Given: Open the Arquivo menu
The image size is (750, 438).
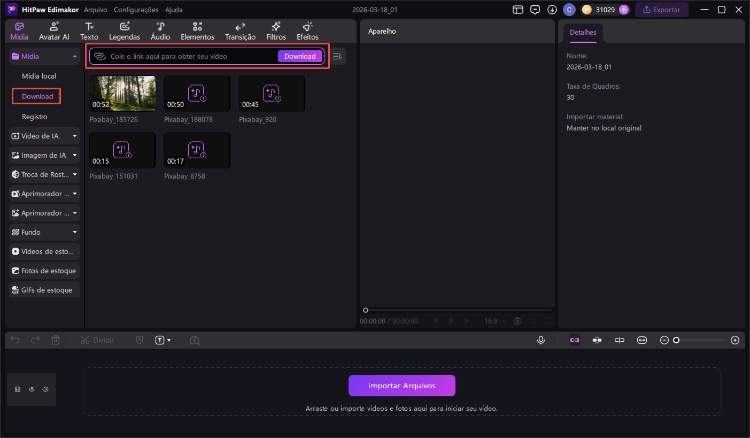Looking at the screenshot, I should click(x=95, y=9).
